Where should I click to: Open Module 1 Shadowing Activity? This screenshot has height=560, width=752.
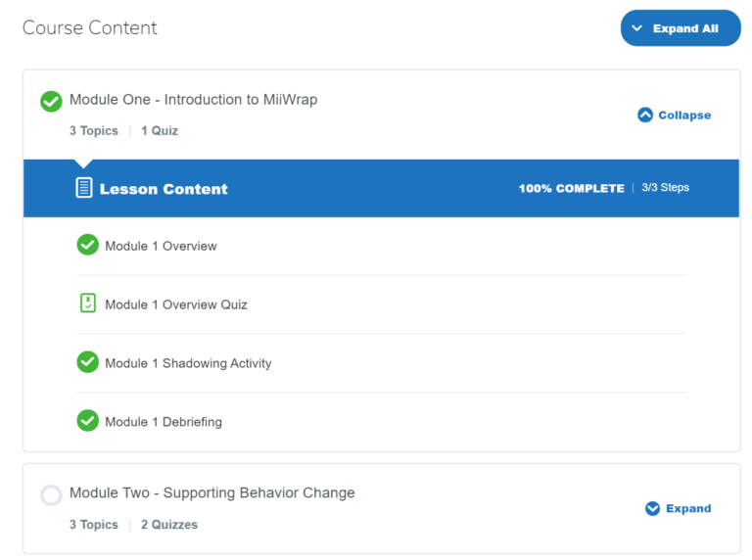click(x=188, y=363)
